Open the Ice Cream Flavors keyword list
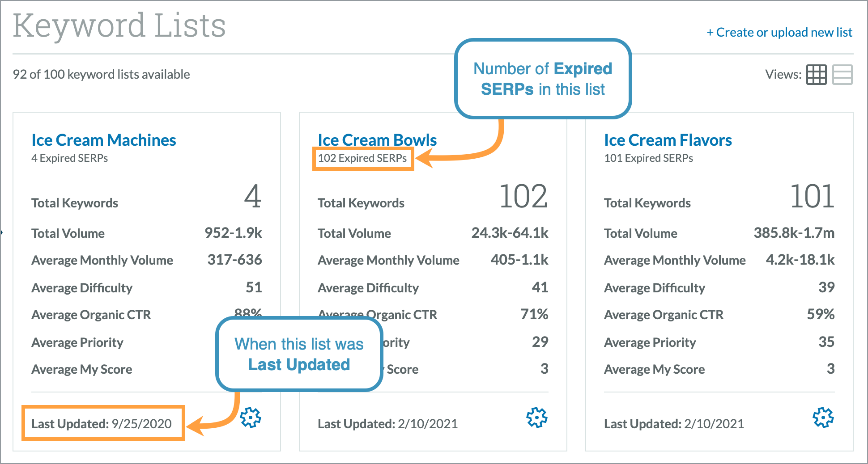 (668, 140)
